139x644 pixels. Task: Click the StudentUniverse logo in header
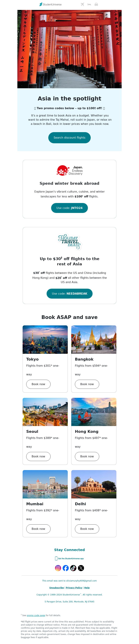coord(50,4)
